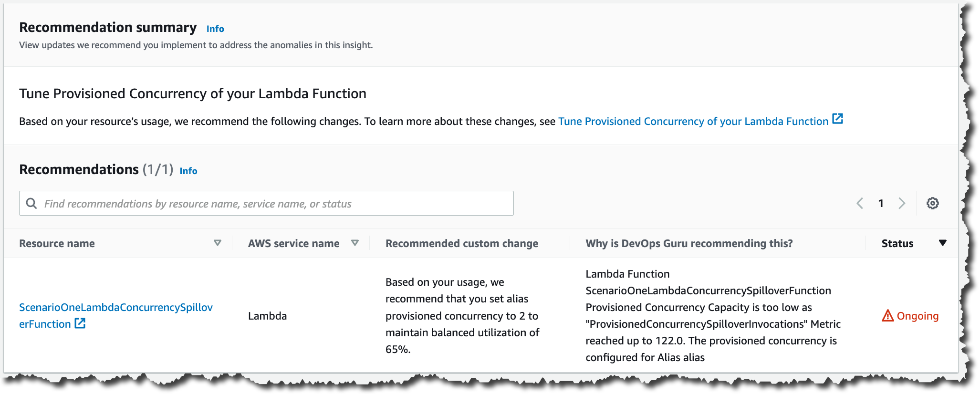Click the Ongoing status text
This screenshot has width=980, height=394.
click(917, 316)
